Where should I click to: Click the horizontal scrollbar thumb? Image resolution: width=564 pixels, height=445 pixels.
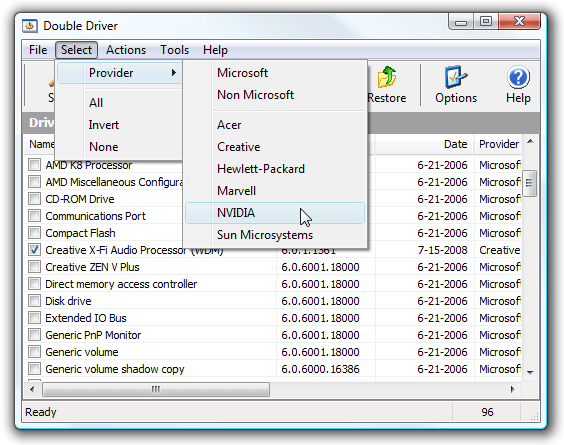click(x=156, y=389)
